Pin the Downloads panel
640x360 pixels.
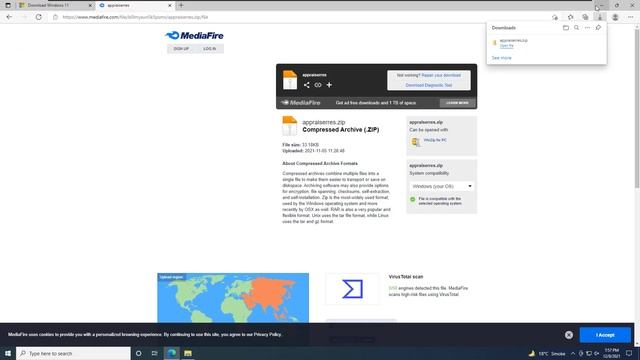point(598,28)
